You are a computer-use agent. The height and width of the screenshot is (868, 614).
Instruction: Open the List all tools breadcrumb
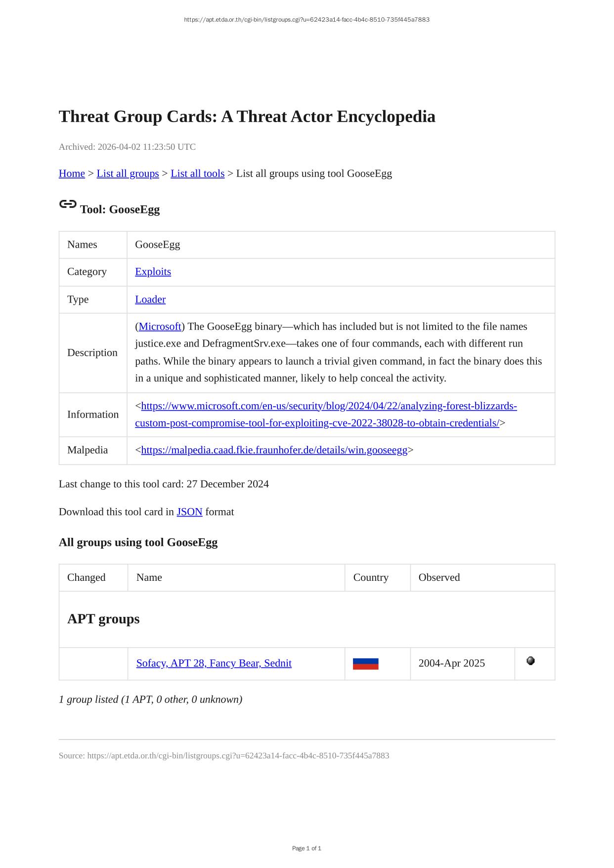click(x=197, y=174)
